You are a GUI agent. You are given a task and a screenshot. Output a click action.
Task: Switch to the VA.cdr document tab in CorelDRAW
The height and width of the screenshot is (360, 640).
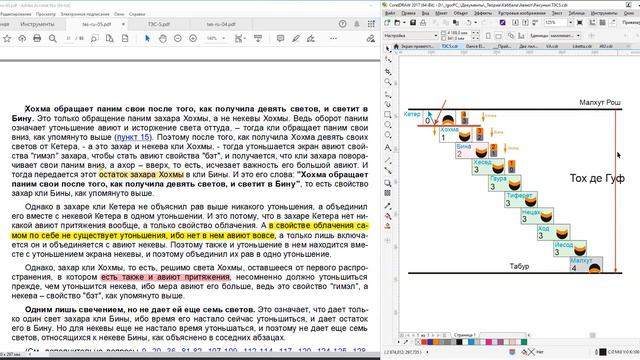tap(552, 47)
